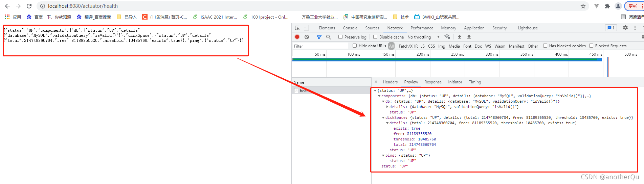Switch to the Console panel
The width and height of the screenshot is (644, 184).
(350, 28)
